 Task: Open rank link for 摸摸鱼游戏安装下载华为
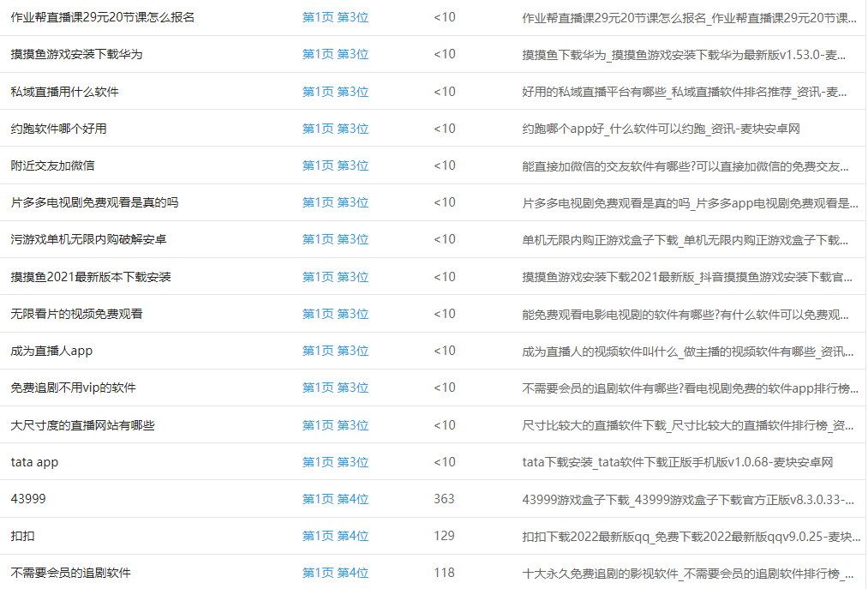click(x=336, y=54)
